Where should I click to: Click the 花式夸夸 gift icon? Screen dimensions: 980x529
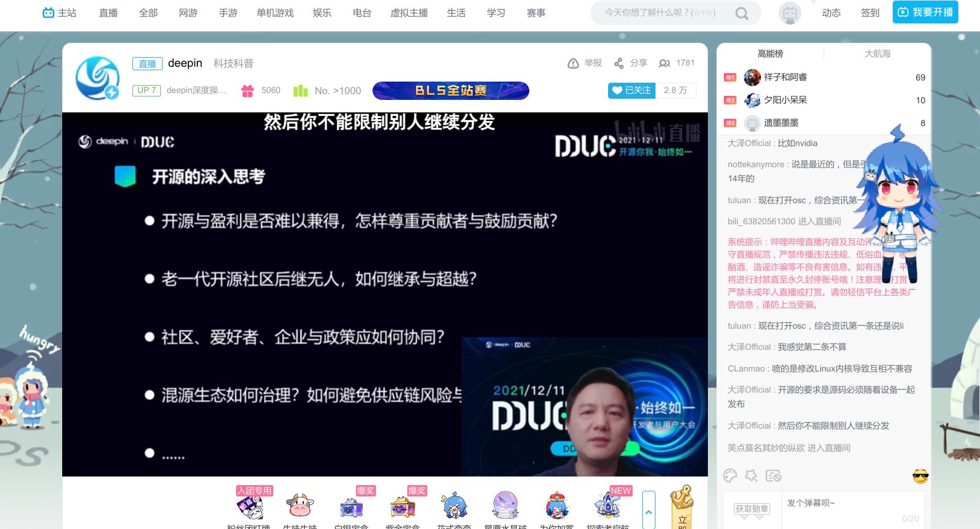pyautogui.click(x=454, y=505)
